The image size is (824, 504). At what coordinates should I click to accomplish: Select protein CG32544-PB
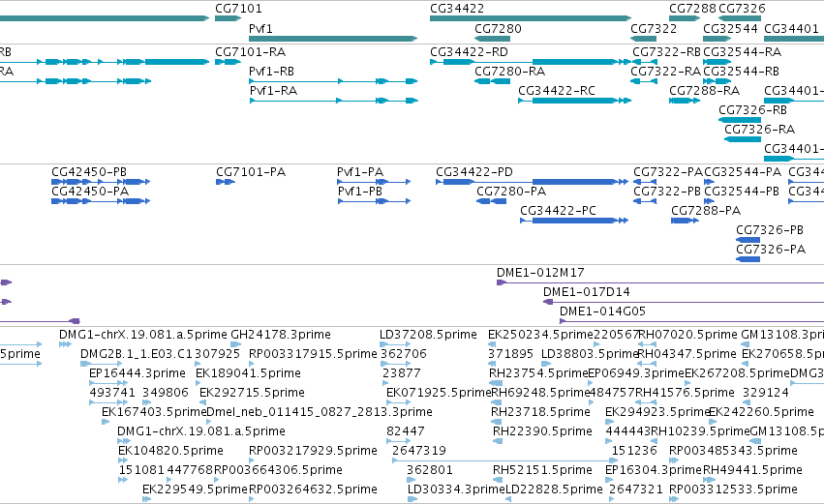click(x=742, y=192)
